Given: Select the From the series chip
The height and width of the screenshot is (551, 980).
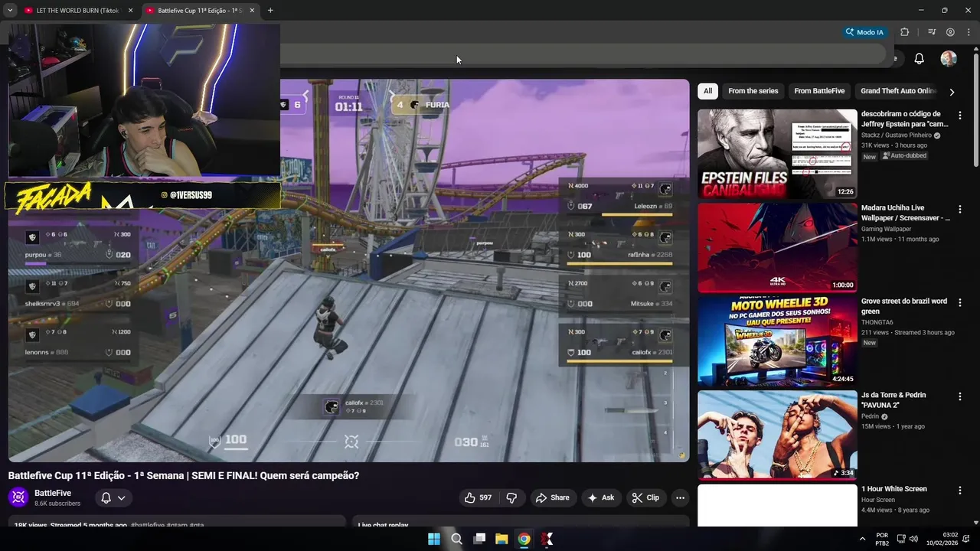Looking at the screenshot, I should [753, 91].
